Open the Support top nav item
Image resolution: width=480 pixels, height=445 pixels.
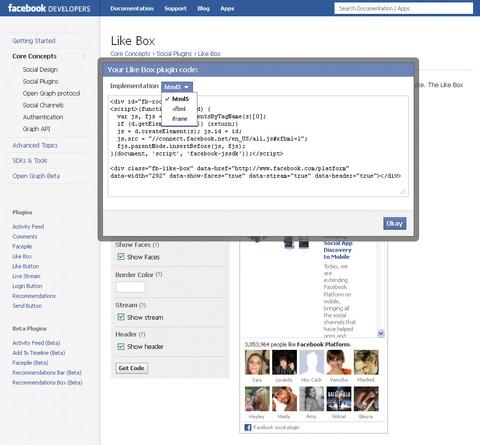click(x=175, y=8)
